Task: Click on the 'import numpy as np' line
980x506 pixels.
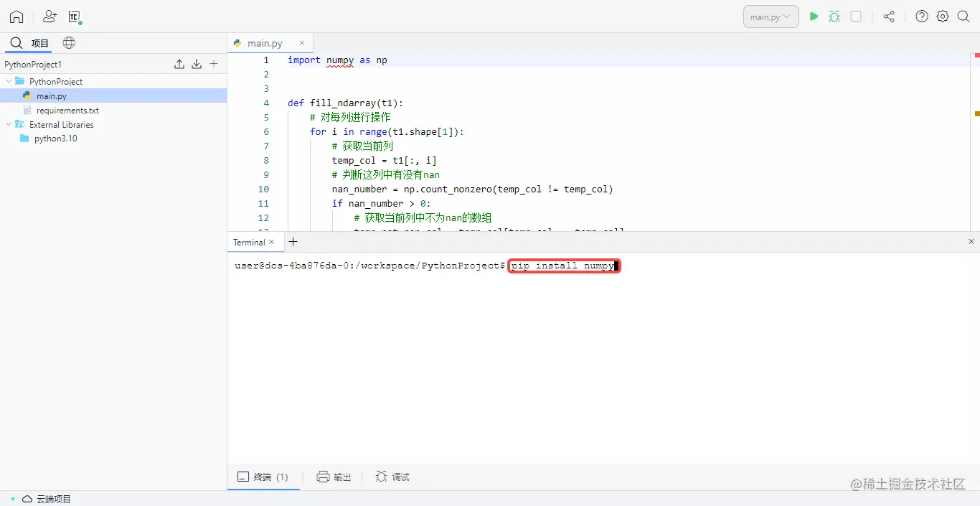Action: [x=337, y=60]
